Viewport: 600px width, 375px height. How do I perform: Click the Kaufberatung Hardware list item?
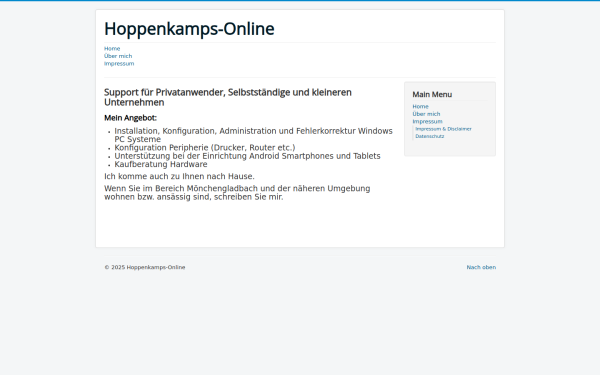[x=161, y=164]
